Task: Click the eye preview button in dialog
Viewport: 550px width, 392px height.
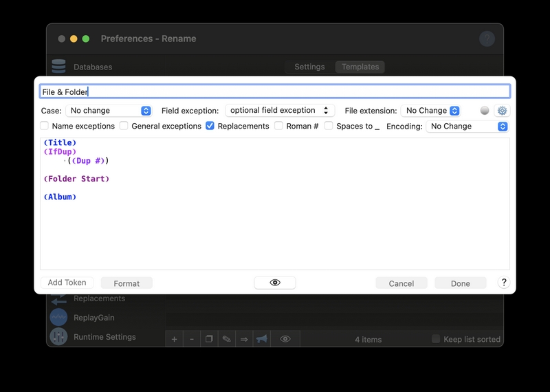Action: tap(274, 283)
